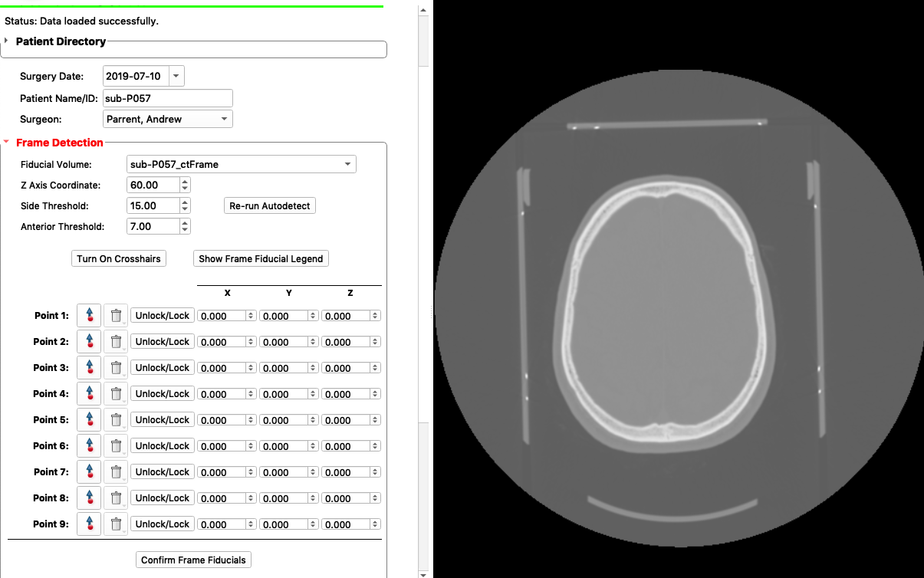Delete Point 1 with trash icon
The image size is (924, 578).
tap(116, 316)
